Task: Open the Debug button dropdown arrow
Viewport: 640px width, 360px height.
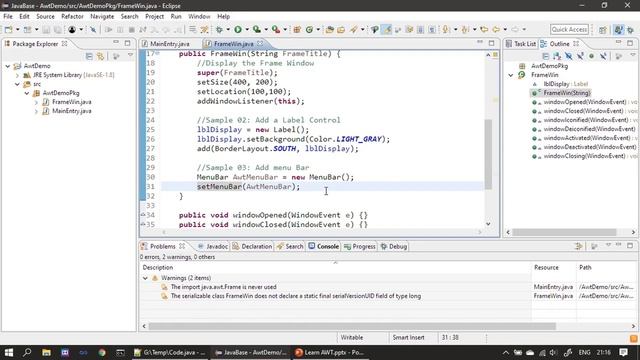Action: coord(228,29)
